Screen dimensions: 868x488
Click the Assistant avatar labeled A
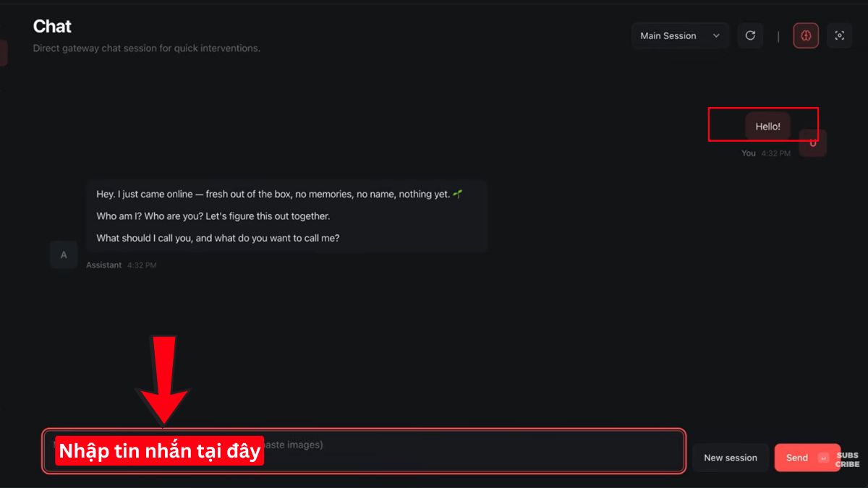click(64, 255)
